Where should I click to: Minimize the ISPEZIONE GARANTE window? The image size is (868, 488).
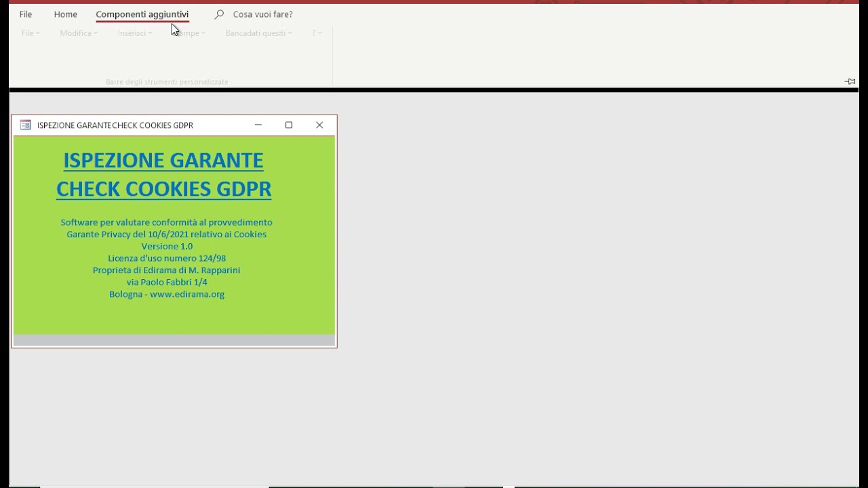258,125
